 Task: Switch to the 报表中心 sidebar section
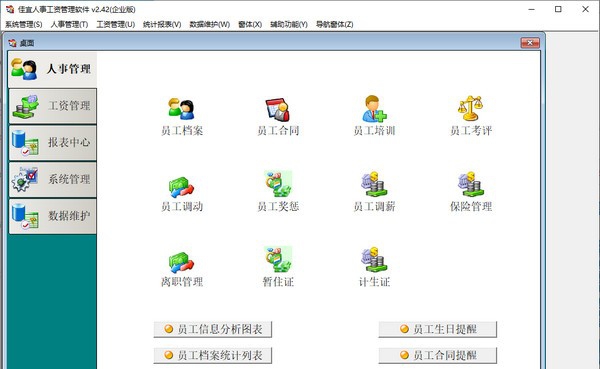point(52,143)
